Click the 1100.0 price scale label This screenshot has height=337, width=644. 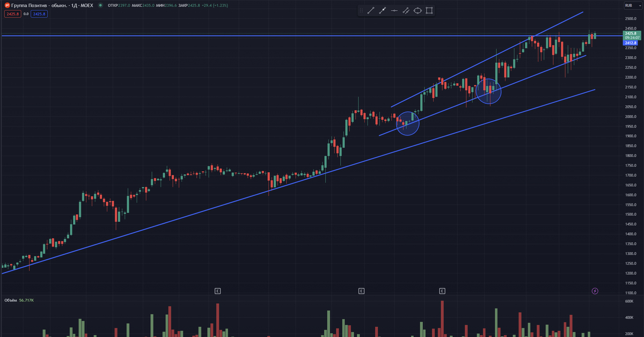tap(631, 292)
